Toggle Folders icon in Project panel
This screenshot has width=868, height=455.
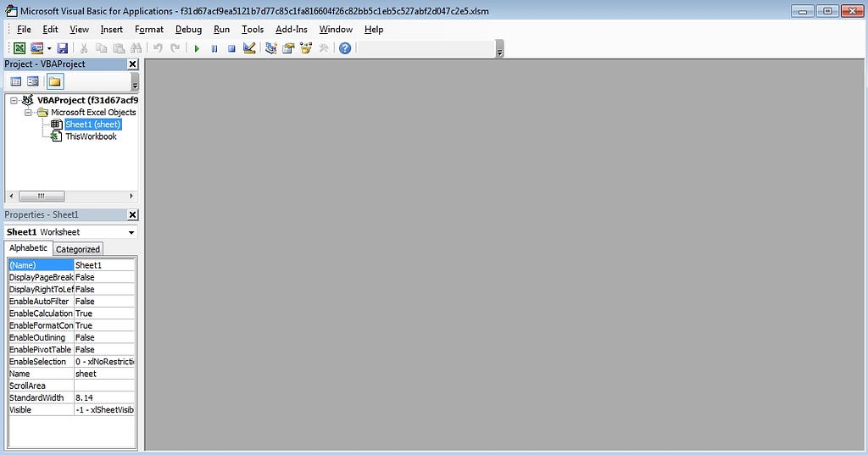click(54, 81)
